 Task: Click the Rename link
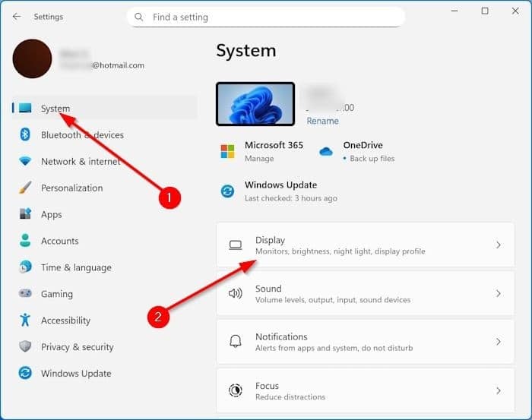coord(322,121)
